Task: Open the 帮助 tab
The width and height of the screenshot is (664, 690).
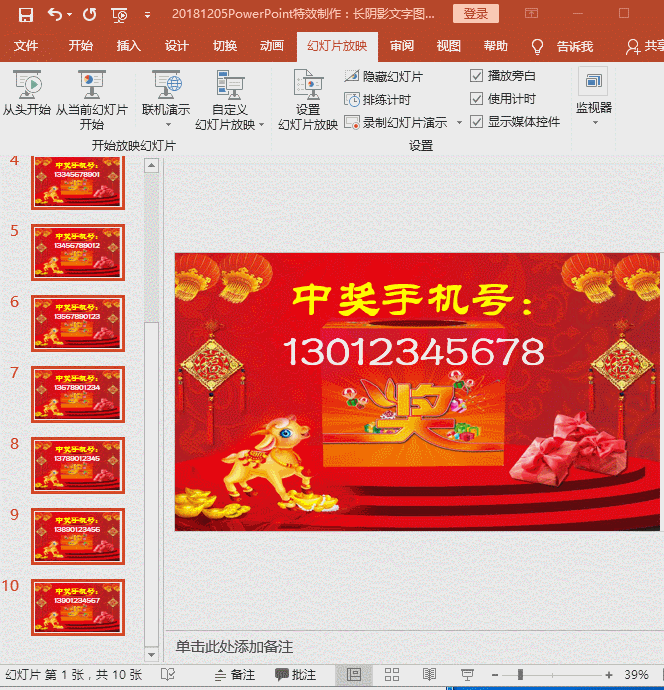Action: click(x=495, y=46)
